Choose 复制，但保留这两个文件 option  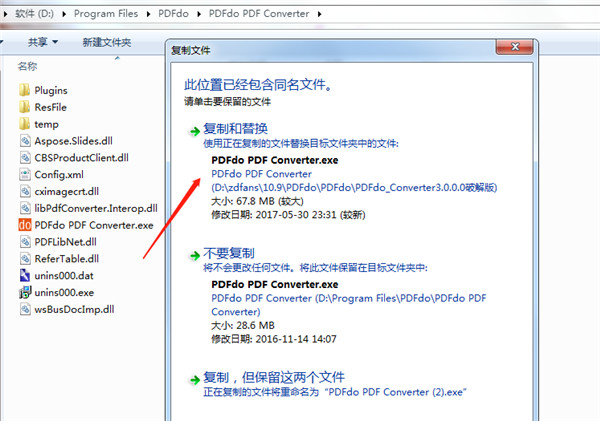click(274, 378)
